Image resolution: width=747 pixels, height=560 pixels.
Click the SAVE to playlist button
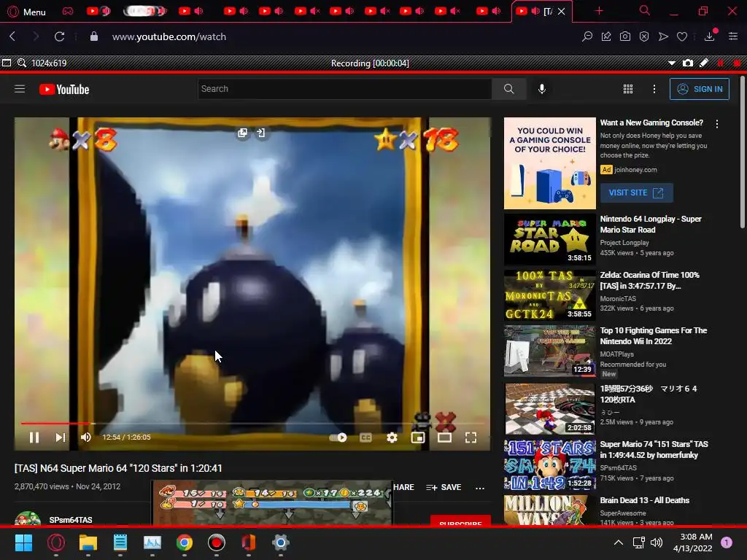(x=444, y=487)
